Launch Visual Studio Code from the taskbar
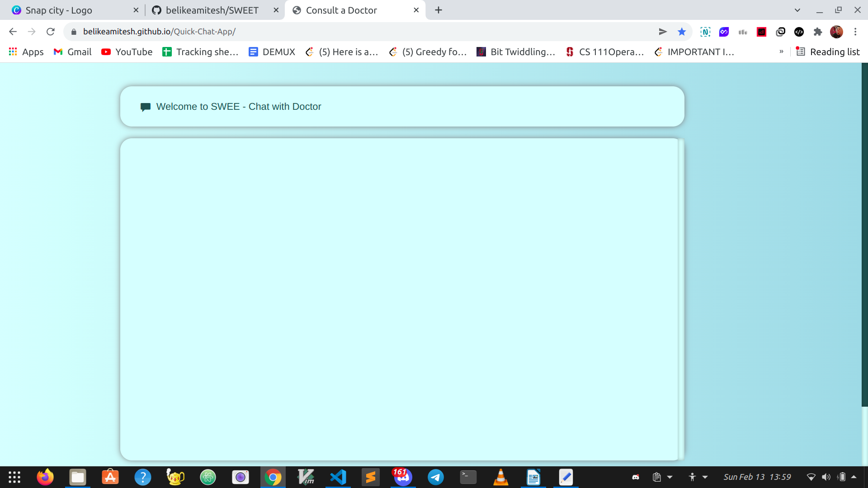The image size is (868, 488). [x=338, y=477]
